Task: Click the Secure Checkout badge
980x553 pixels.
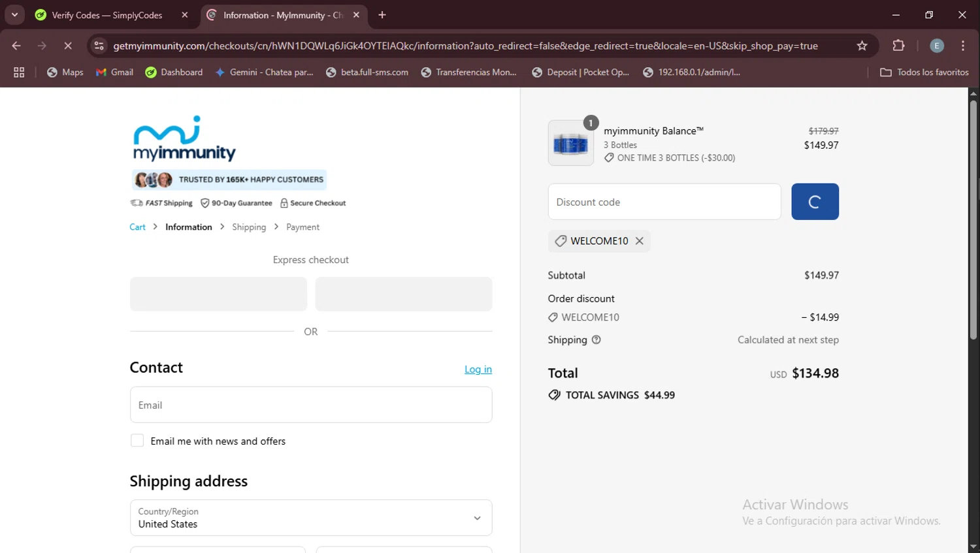Action: click(x=313, y=203)
